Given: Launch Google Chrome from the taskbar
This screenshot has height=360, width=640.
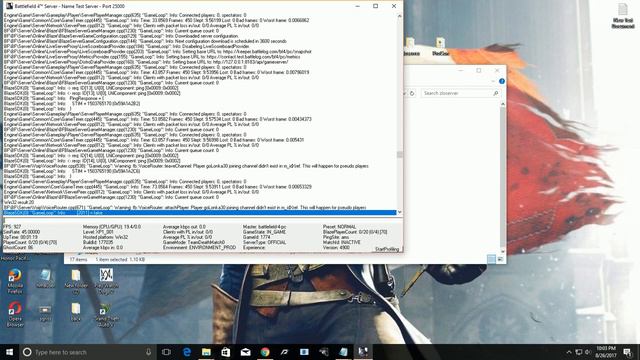Looking at the screenshot, I should [265, 352].
